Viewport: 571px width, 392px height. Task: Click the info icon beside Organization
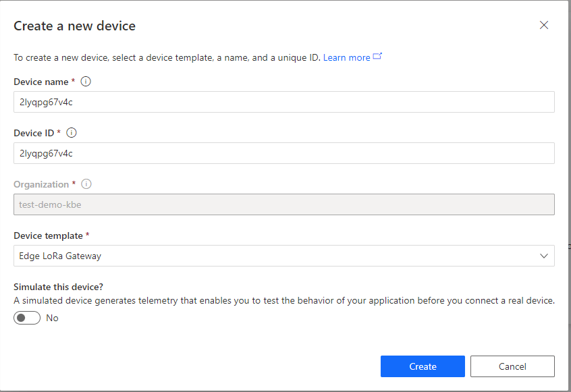click(x=86, y=184)
